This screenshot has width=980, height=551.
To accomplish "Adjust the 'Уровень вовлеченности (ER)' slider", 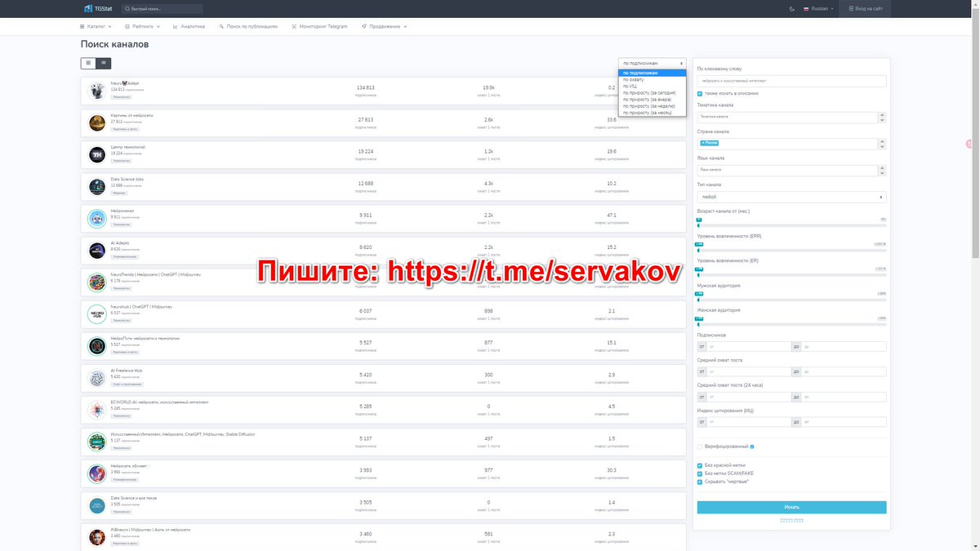I will click(699, 274).
